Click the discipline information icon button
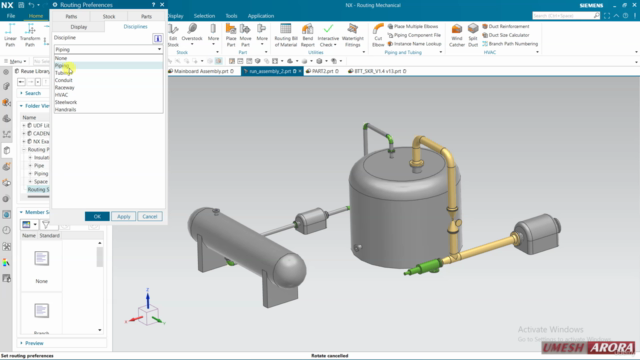 coord(158,38)
